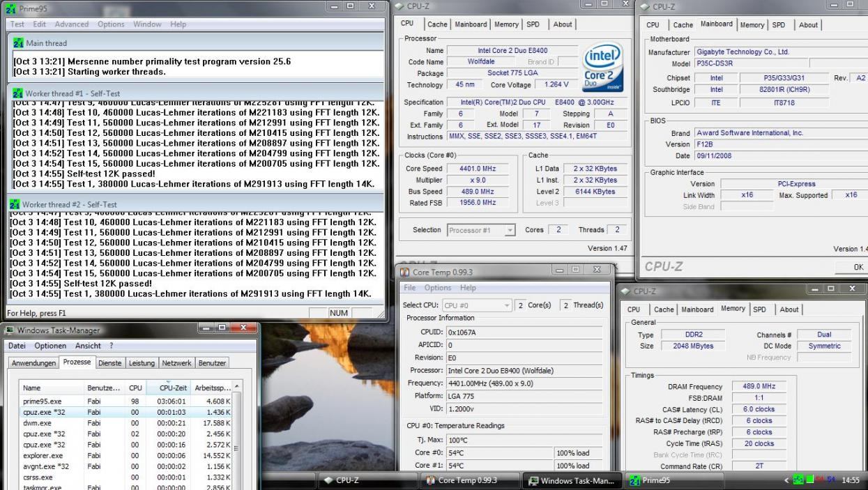This screenshot has height=490, width=868.
Task: Open the Datei menu in Task-Manager
Action: tap(17, 346)
